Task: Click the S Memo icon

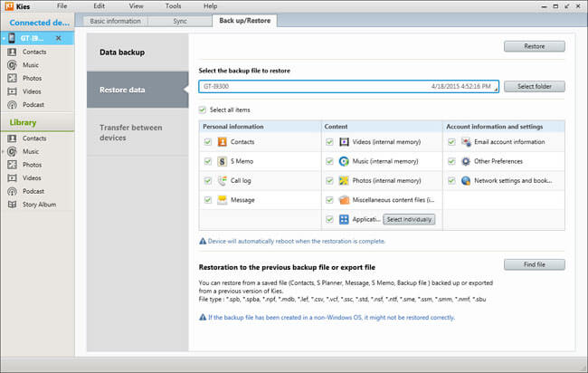Action: point(222,161)
